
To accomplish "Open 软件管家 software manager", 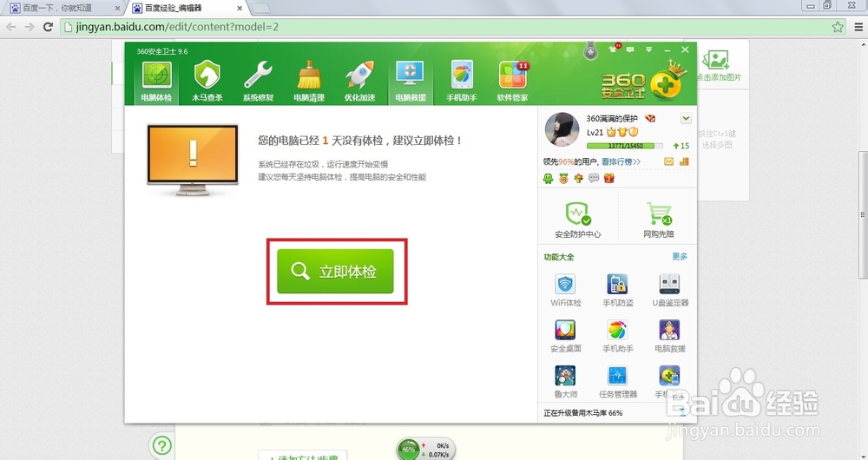I will click(x=513, y=82).
